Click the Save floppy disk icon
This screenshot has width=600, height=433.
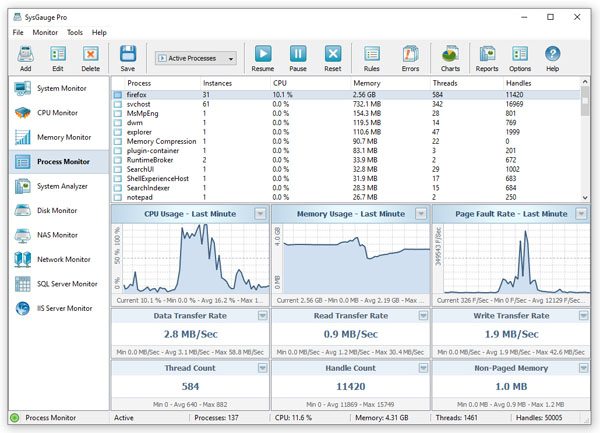tap(127, 54)
